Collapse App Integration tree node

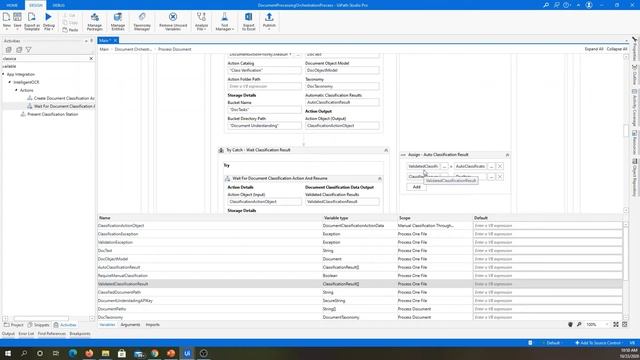(3, 74)
